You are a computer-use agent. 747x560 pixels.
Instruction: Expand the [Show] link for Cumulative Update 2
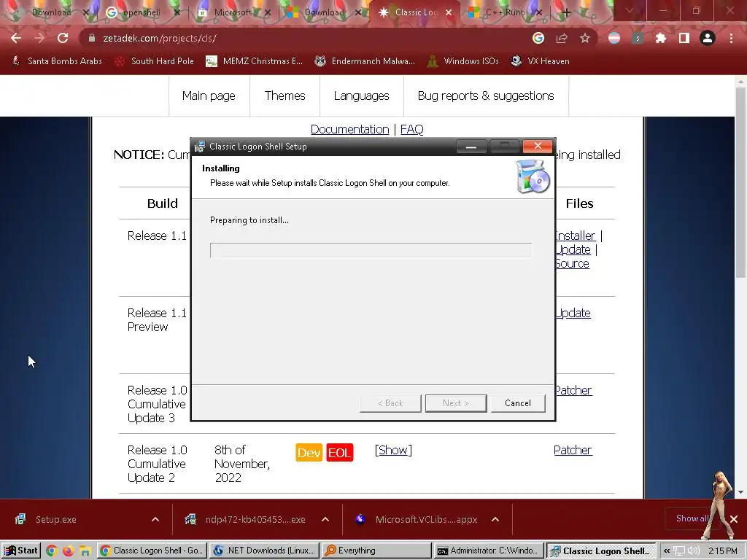[393, 450]
